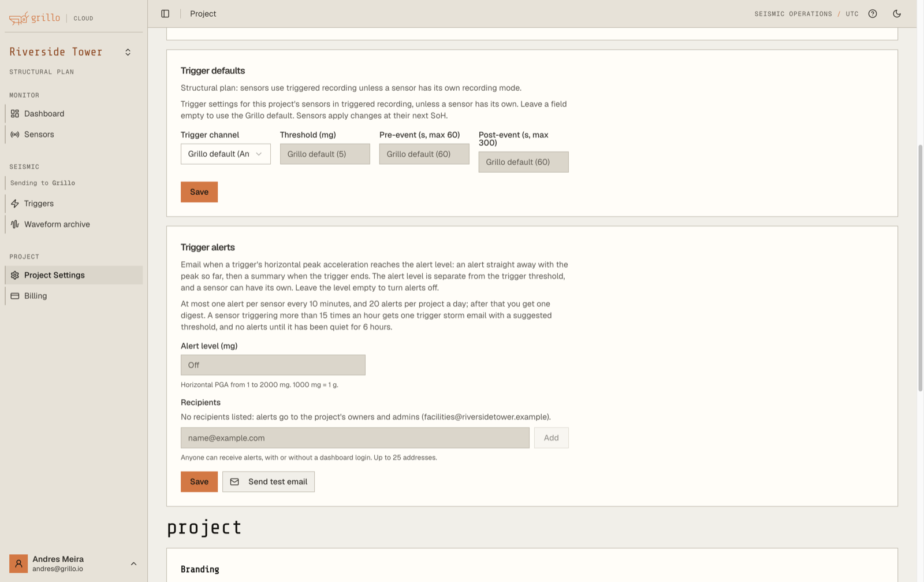
Task: Click the Triggers lightning icon
Action: point(15,203)
